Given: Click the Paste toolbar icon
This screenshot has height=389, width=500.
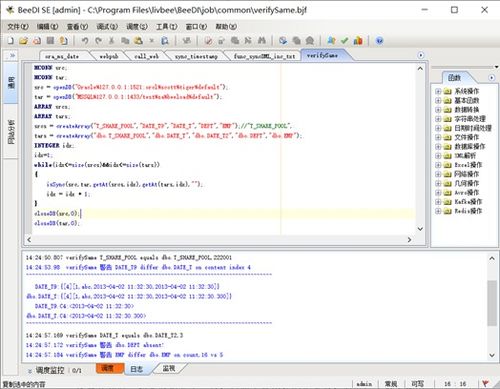Looking at the screenshot, I should point(138,41).
